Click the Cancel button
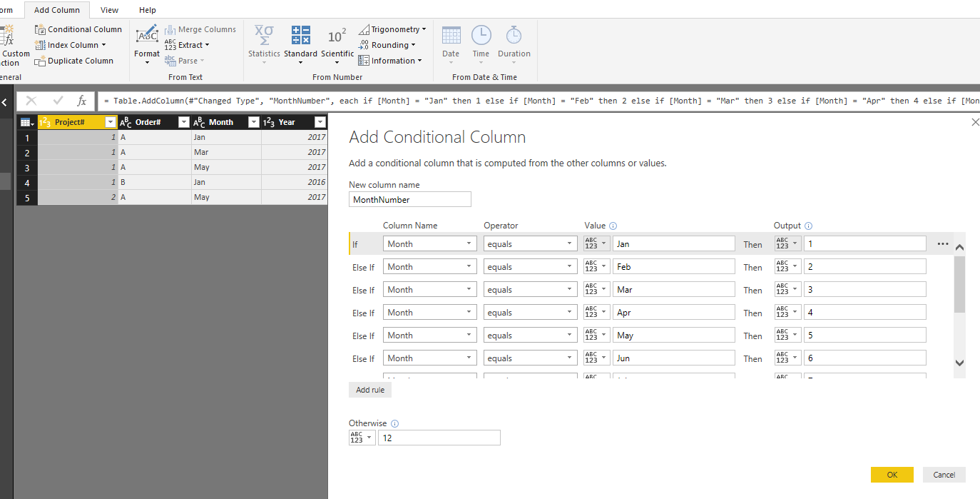This screenshot has height=499, width=980. click(x=944, y=475)
